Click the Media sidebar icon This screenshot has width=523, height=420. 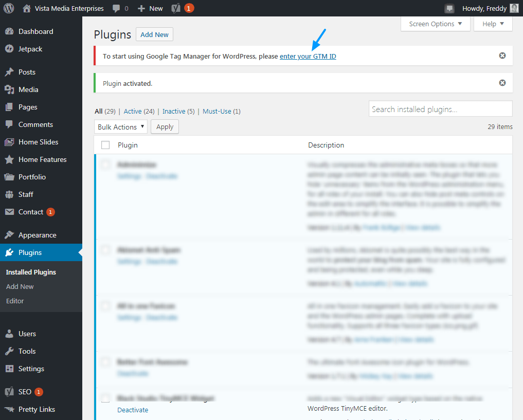pos(9,89)
